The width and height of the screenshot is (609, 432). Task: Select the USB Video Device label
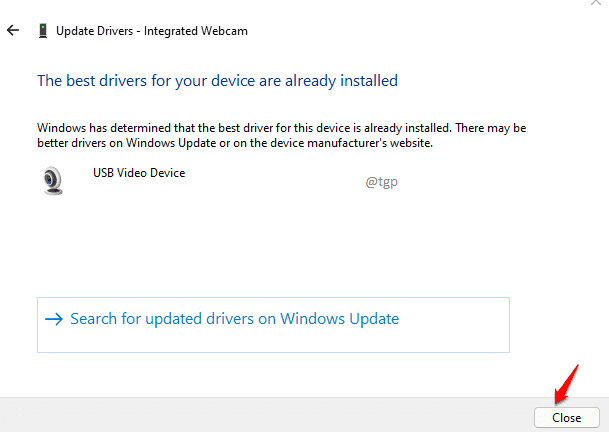click(x=139, y=173)
